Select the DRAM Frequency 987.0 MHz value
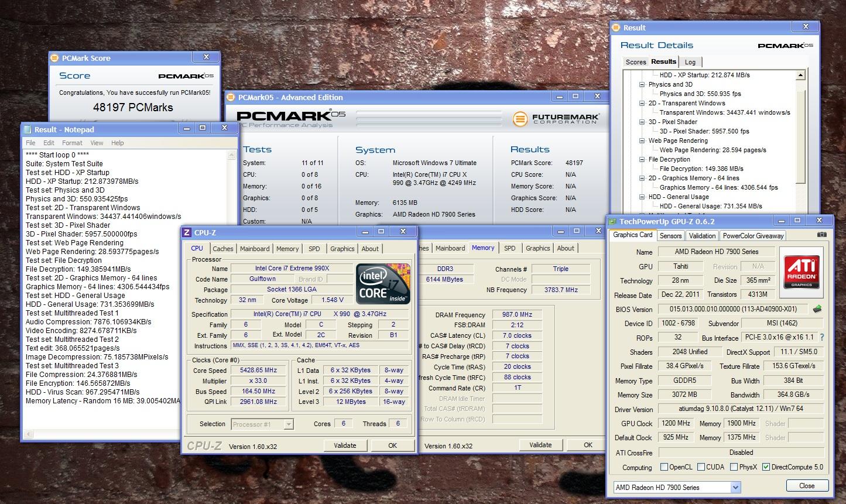The image size is (846, 504). point(517,315)
